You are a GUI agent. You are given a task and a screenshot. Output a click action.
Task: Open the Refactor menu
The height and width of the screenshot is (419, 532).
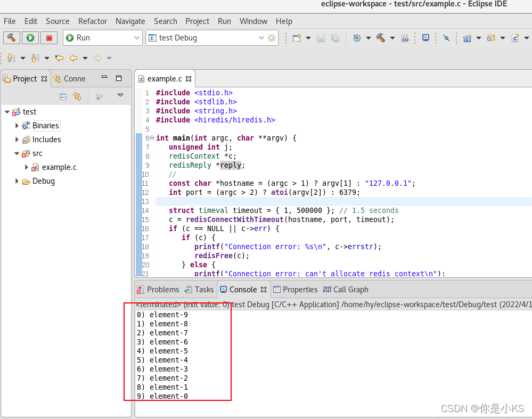click(93, 21)
